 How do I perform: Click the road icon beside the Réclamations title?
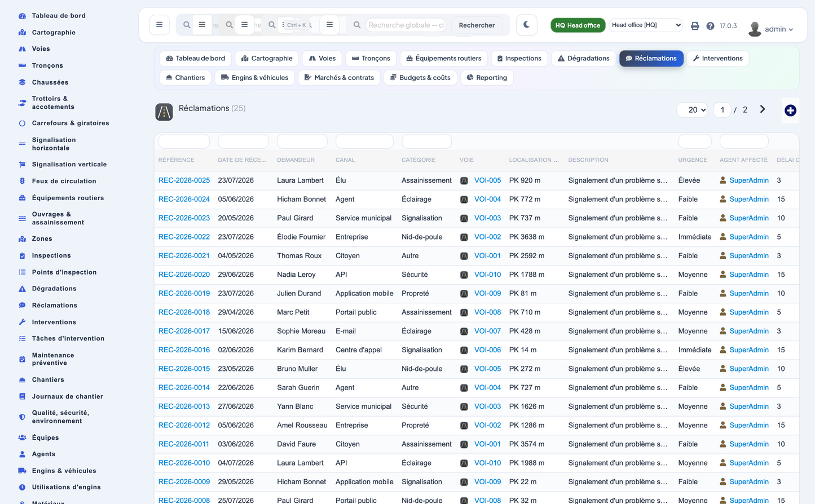coord(164,112)
